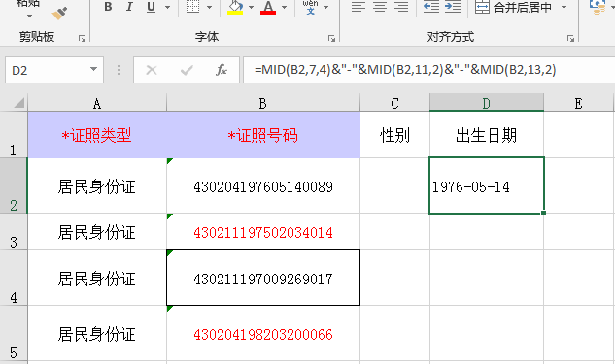The height and width of the screenshot is (364, 615).
Task: Select cell with ID 430204197605140089
Action: [x=263, y=186]
